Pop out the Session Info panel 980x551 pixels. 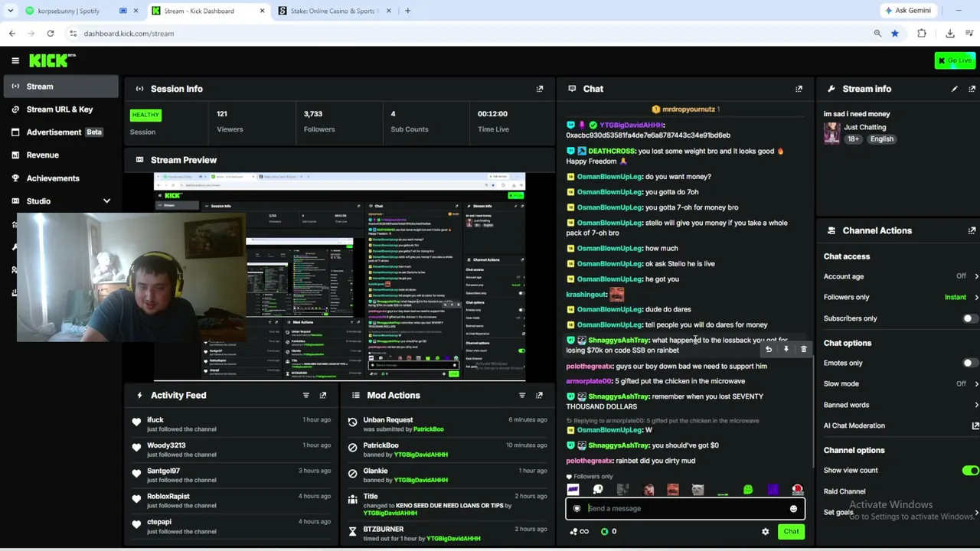coord(540,89)
